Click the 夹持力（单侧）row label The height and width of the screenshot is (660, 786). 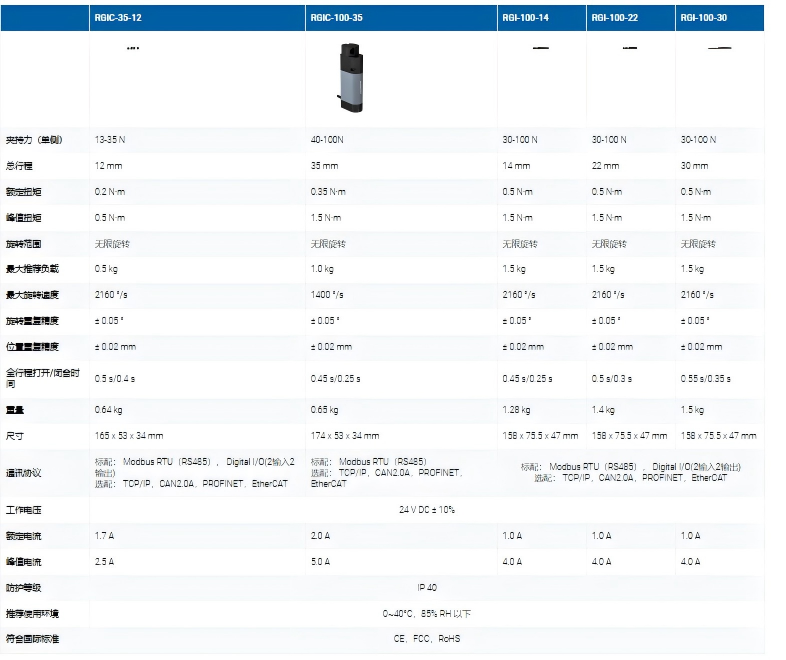pyautogui.click(x=34, y=140)
